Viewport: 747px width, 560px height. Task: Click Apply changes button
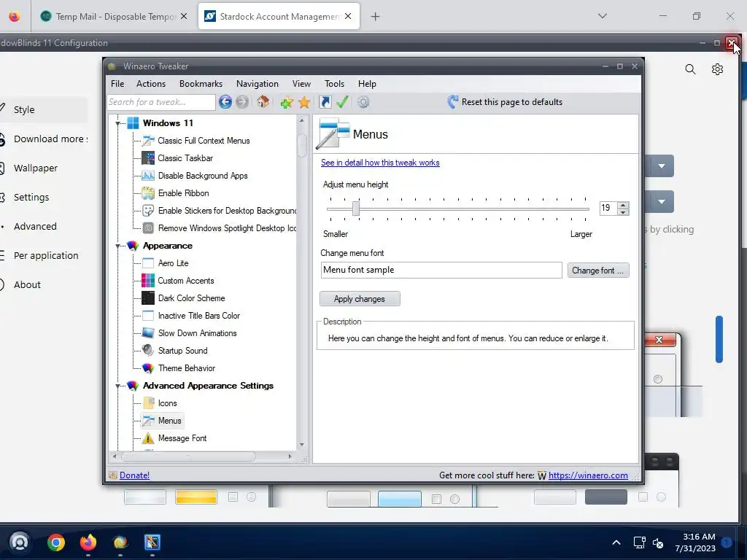(x=360, y=299)
